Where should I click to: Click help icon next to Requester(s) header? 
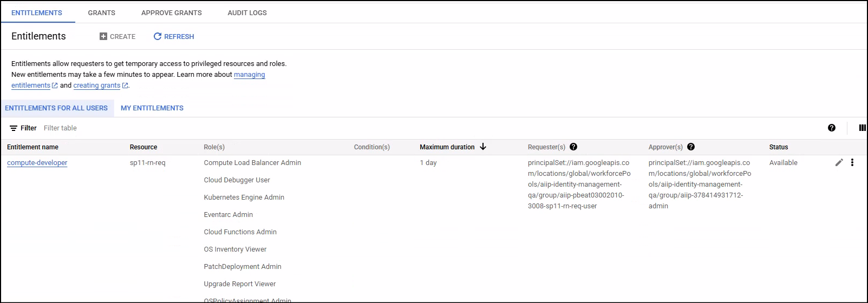(573, 147)
